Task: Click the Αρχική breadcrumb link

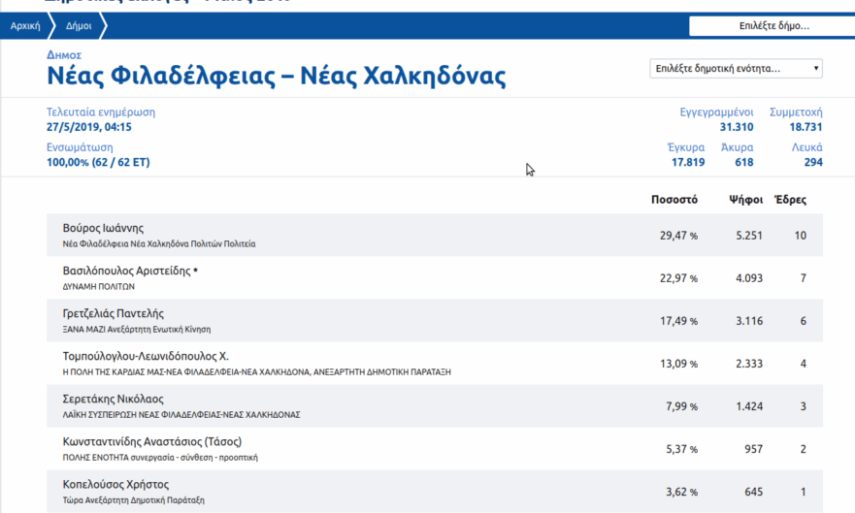Action: (25, 27)
